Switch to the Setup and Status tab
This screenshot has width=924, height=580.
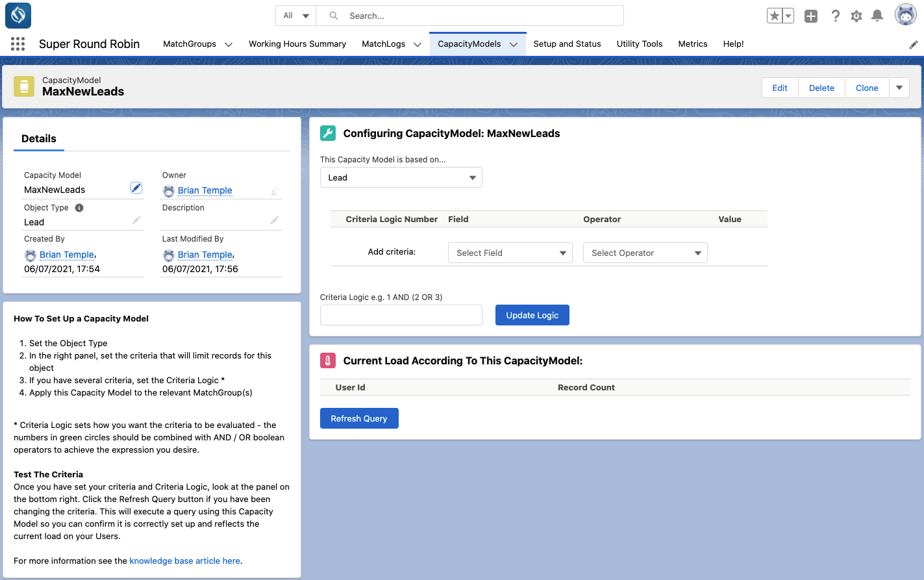coord(567,44)
